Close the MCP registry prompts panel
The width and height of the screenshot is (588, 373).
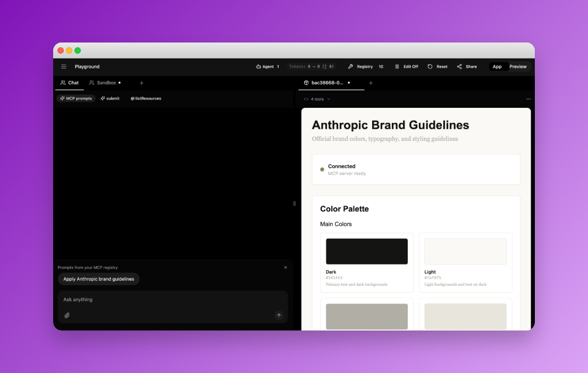[x=285, y=268]
